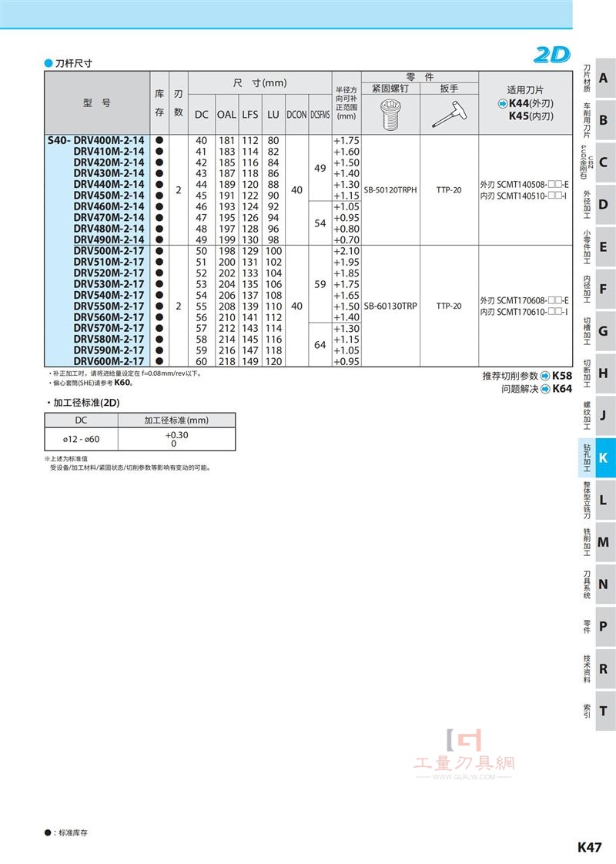The height and width of the screenshot is (864, 616).
Task: Open index tab A 刀片材质
Action: coord(598,79)
